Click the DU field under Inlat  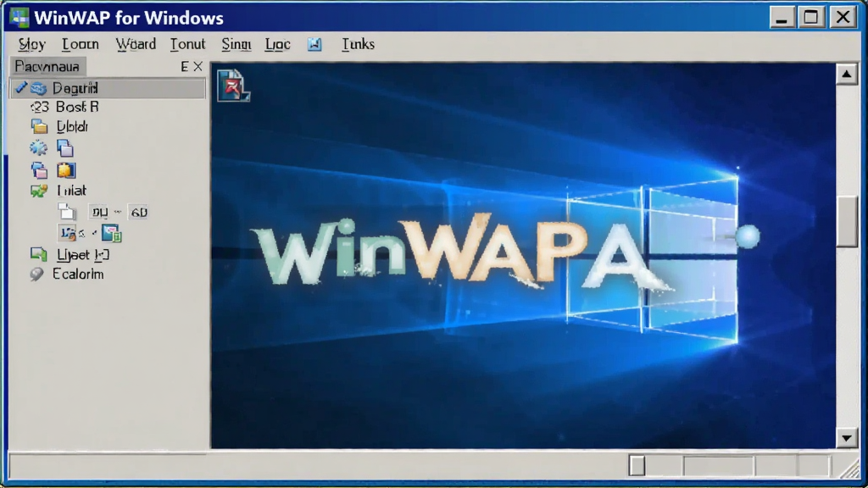tap(100, 212)
